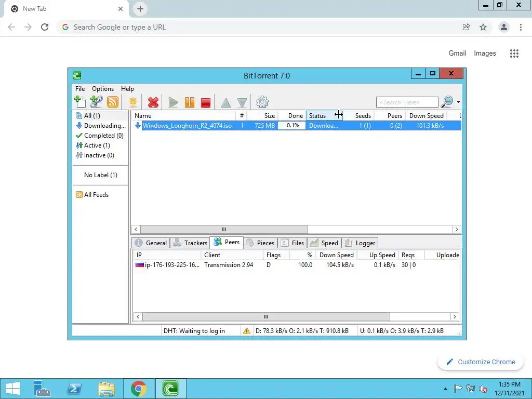Click DHT: Waiting to log in status
The image size is (532, 399).
click(x=194, y=331)
